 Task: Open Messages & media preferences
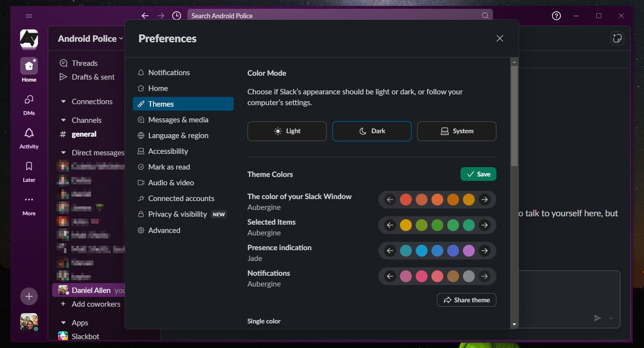(x=183, y=119)
